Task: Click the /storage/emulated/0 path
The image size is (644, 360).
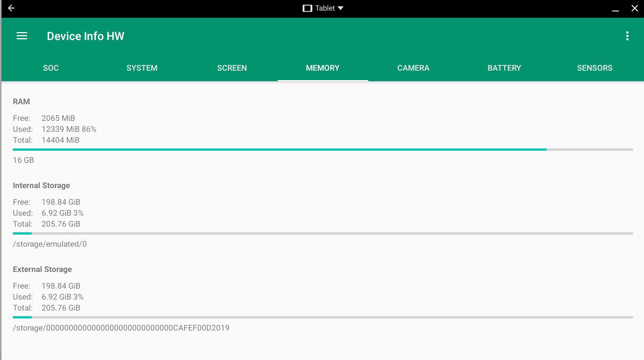Action: pyautogui.click(x=50, y=244)
